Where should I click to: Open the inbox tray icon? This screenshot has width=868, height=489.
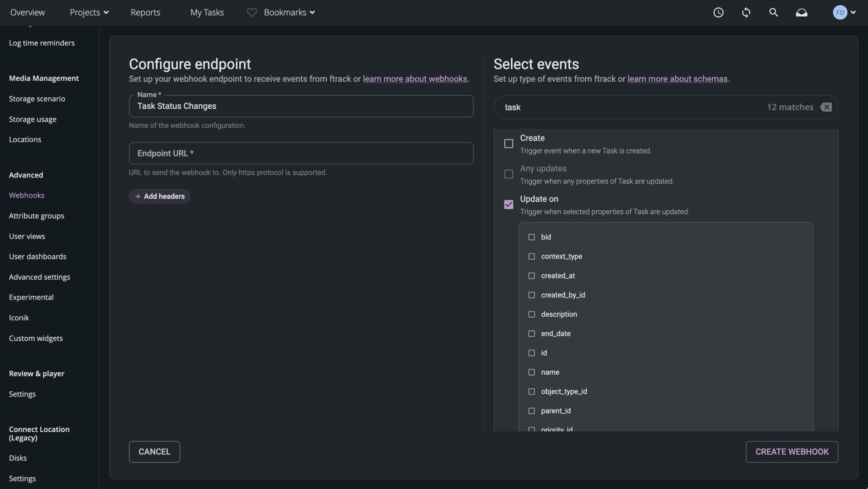(802, 12)
